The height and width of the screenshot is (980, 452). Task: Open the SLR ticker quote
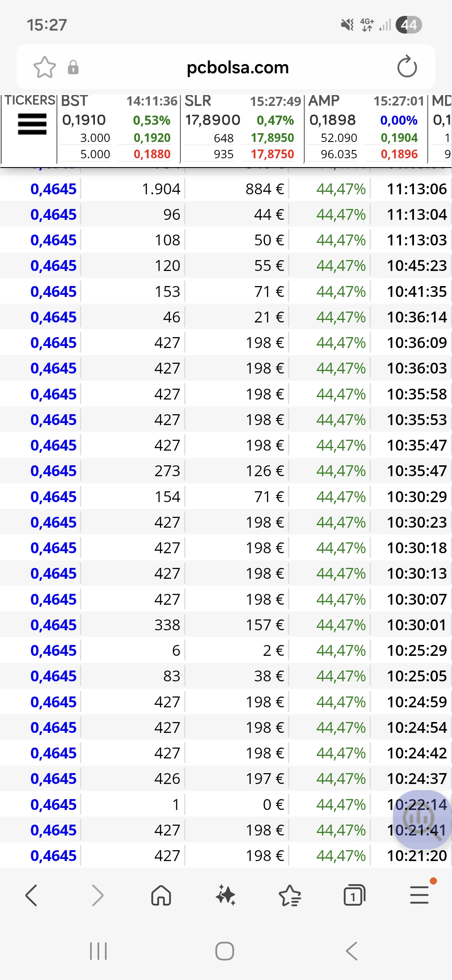pyautogui.click(x=242, y=128)
